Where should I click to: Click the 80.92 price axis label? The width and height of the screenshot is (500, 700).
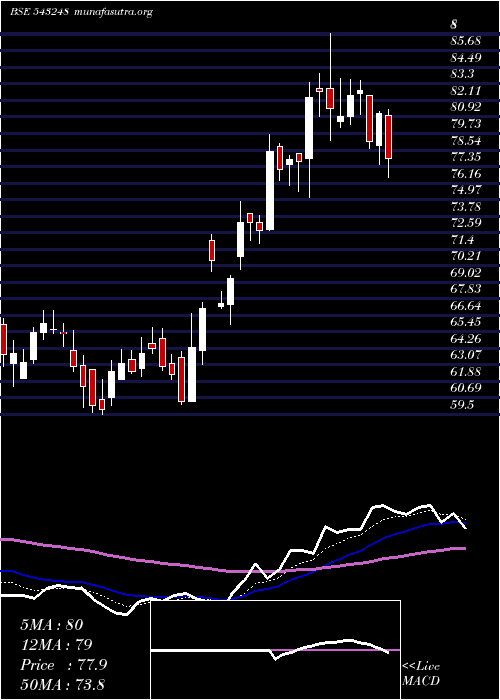point(465,107)
